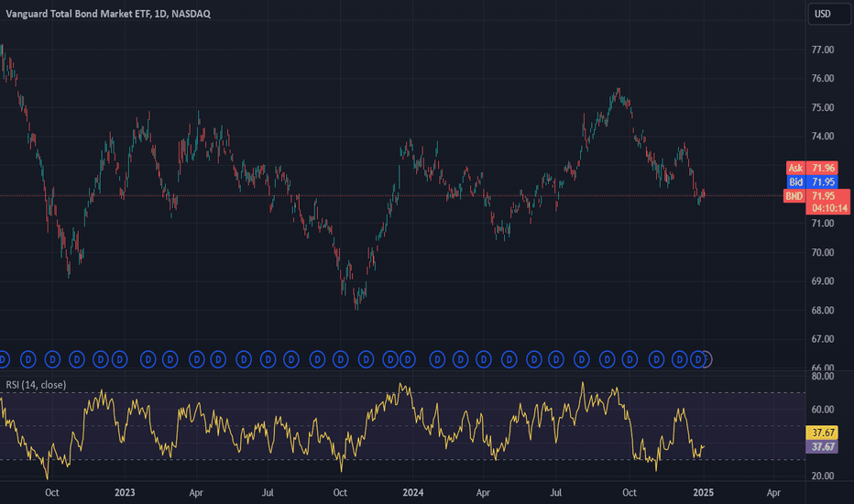Viewport: 854px width, 504px height.
Task: Click the 80.00 RSI axis label
Action: coord(823,376)
